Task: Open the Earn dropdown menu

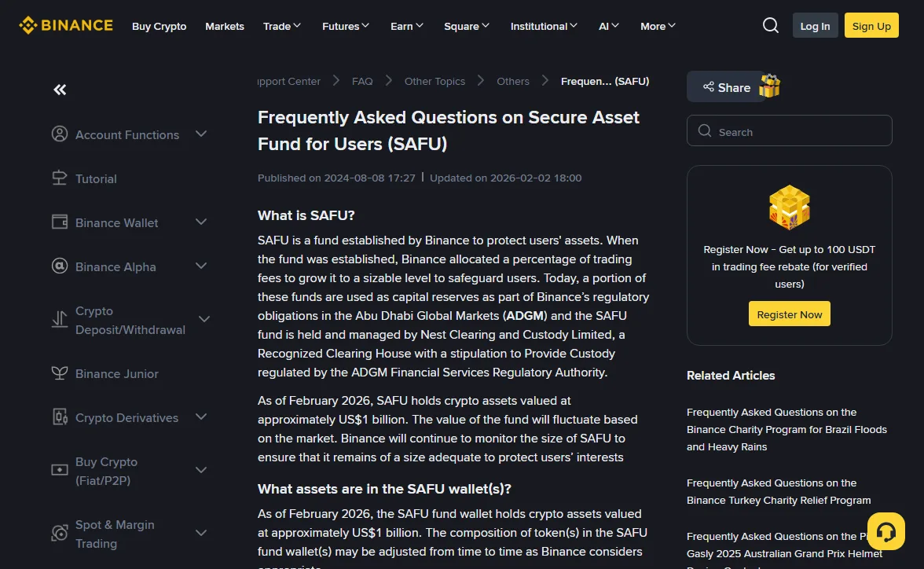Action: pos(407,26)
